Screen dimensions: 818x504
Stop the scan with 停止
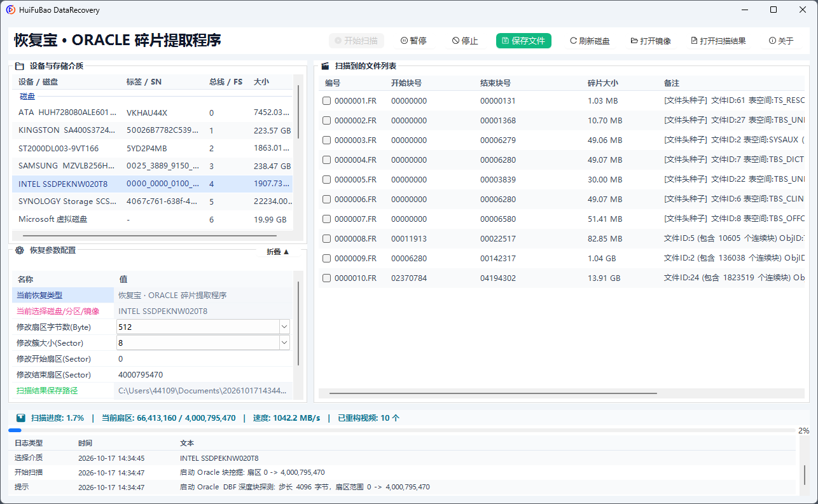[465, 41]
